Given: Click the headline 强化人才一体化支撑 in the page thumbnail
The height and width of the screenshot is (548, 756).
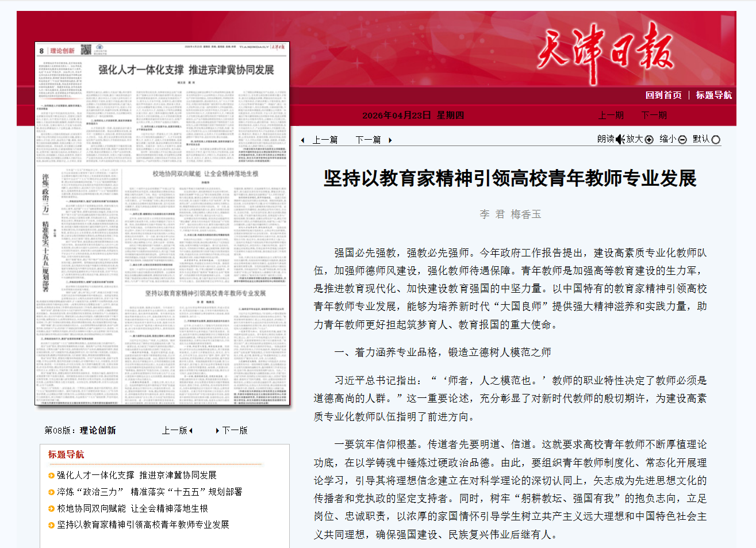Looking at the screenshot, I should click(186, 70).
